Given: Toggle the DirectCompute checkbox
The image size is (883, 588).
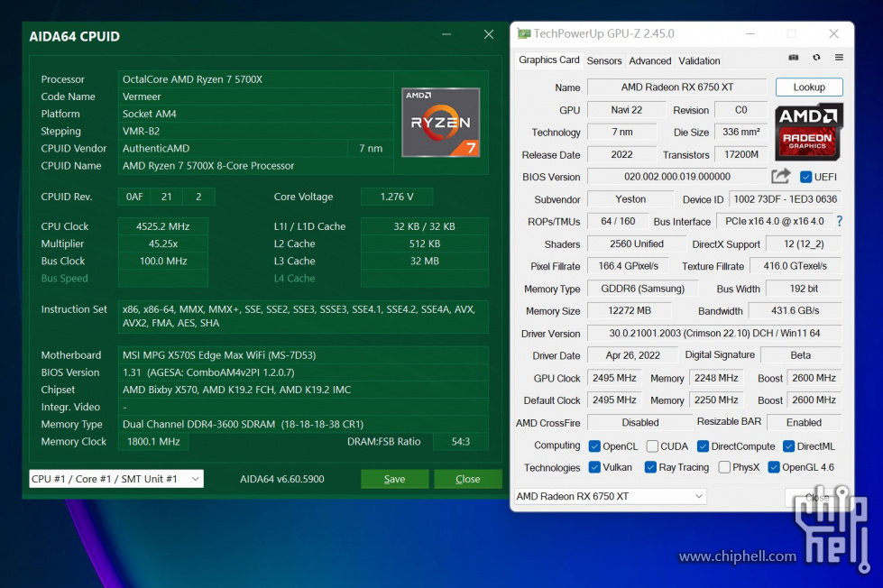Looking at the screenshot, I should pyautogui.click(x=703, y=446).
